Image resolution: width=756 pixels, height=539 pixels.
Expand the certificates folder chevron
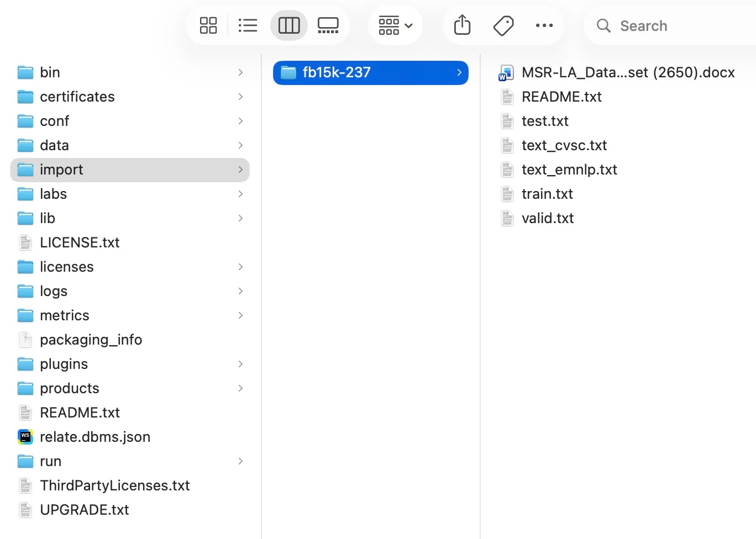[x=240, y=97]
